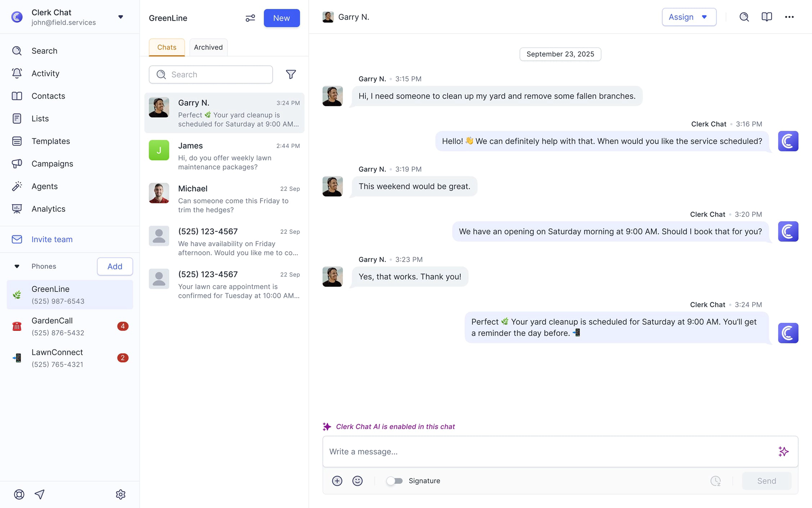Open Campaigns in the sidebar
Image resolution: width=812 pixels, height=508 pixels.
click(52, 164)
